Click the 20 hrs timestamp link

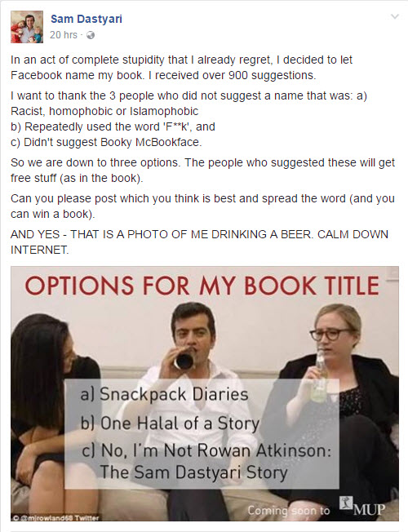64,35
